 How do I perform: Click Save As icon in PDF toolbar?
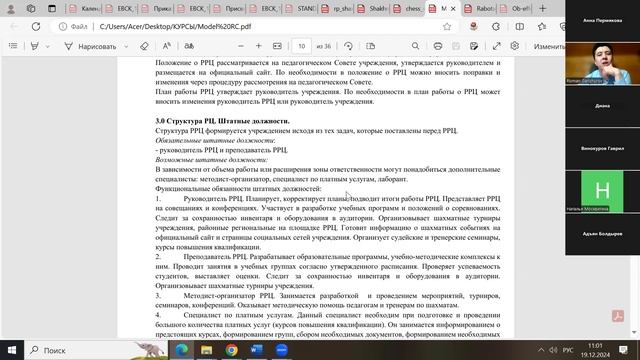[474, 46]
